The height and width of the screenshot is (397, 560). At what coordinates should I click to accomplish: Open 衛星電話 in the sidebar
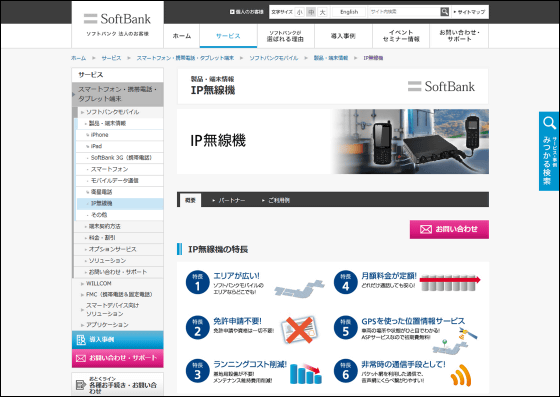[x=120, y=192]
